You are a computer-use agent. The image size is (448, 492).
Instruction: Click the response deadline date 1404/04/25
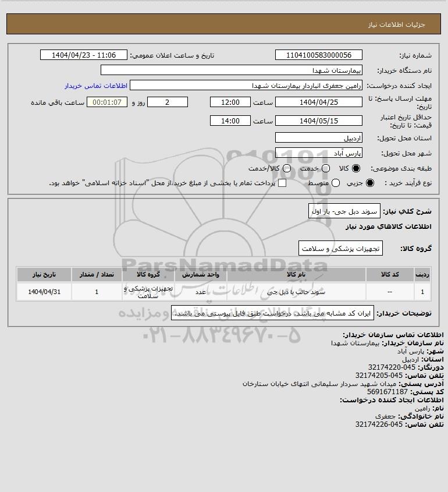pos(318,102)
